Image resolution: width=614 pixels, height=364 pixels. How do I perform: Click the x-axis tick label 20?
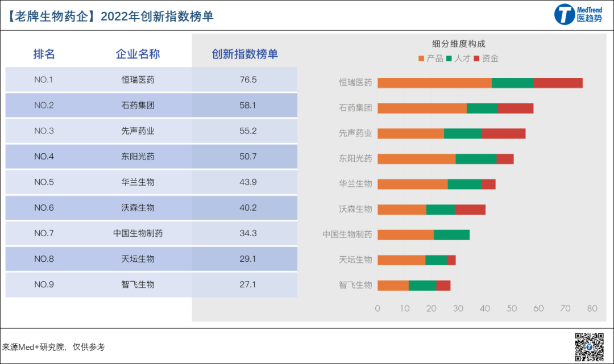[431, 308]
